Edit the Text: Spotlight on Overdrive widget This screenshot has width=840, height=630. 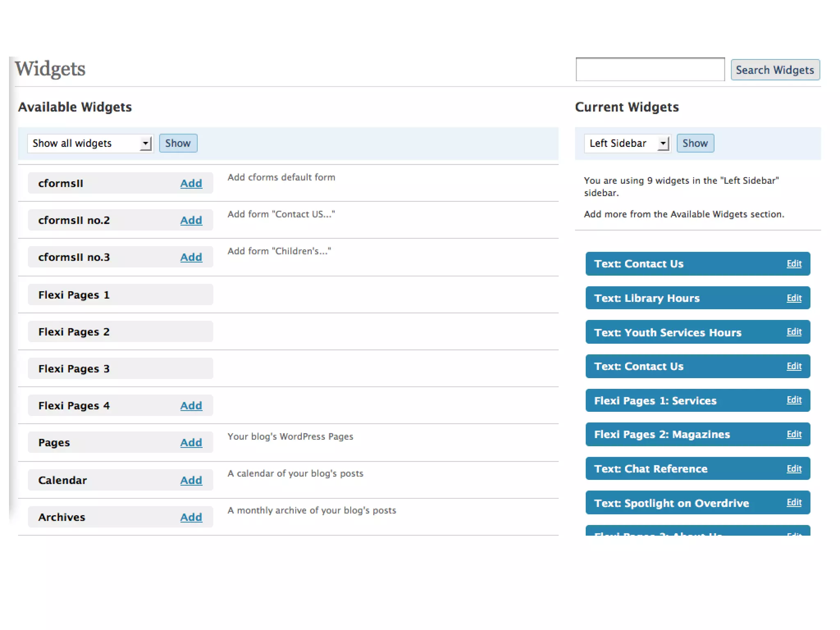tap(794, 502)
